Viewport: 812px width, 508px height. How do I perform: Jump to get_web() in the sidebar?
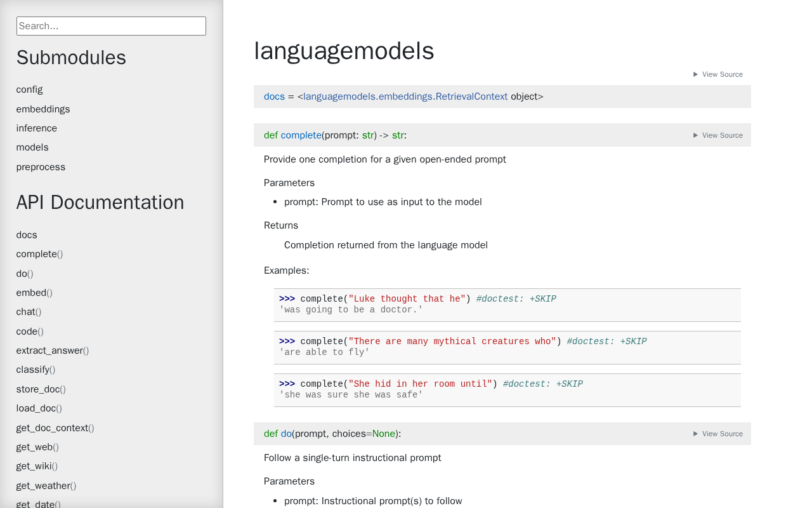(37, 447)
